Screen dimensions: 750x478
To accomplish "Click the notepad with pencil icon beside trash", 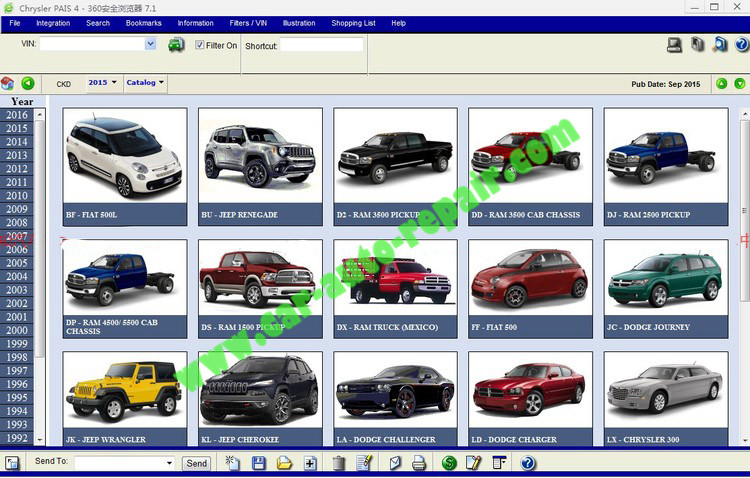I will point(364,463).
